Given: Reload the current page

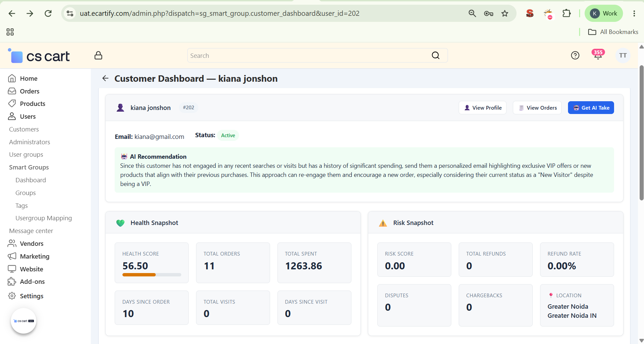Looking at the screenshot, I should tap(48, 13).
